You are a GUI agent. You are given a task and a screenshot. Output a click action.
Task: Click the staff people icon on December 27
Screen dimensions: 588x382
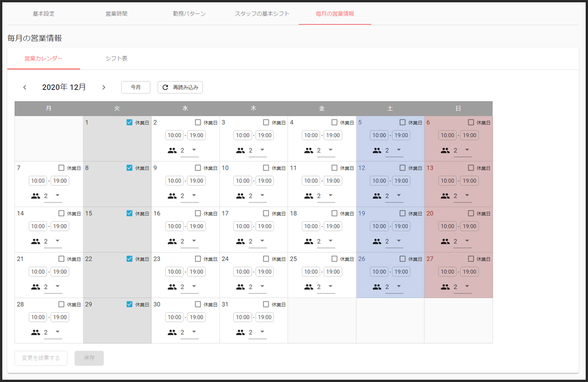tap(445, 286)
